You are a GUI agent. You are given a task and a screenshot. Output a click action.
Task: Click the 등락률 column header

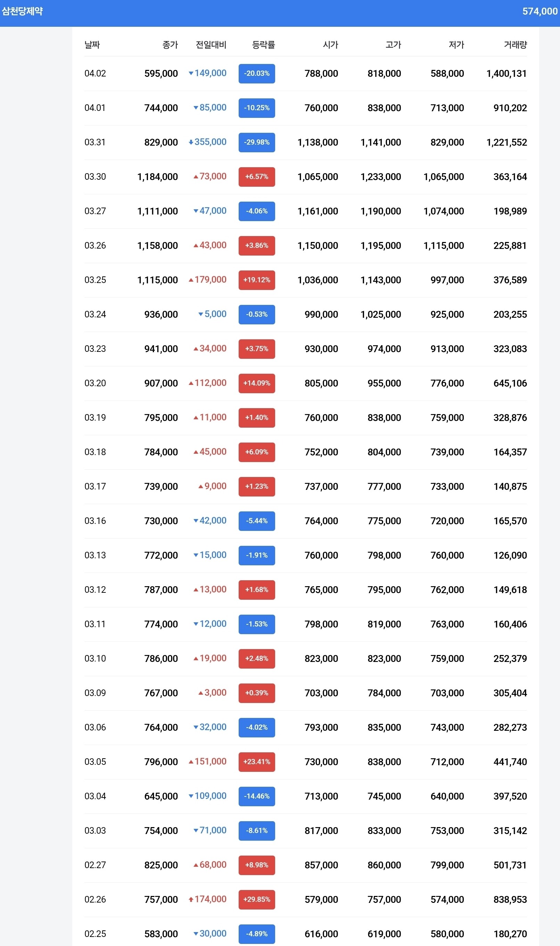click(x=263, y=45)
